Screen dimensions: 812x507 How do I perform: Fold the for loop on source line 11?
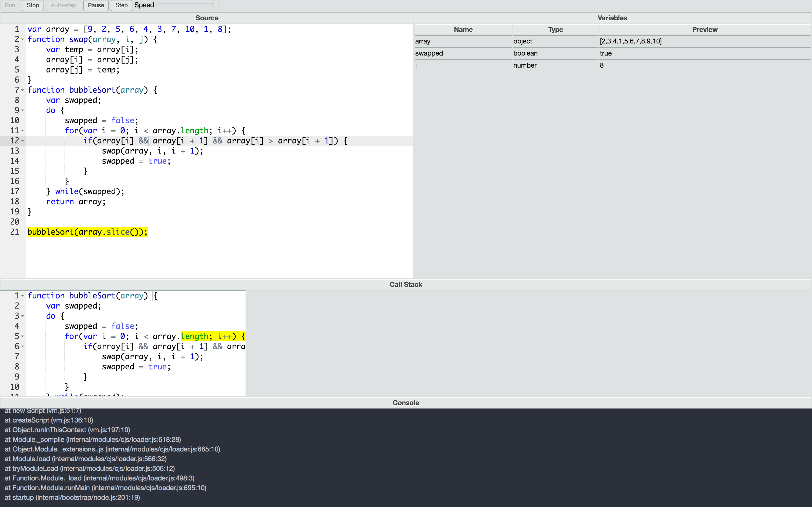point(22,131)
